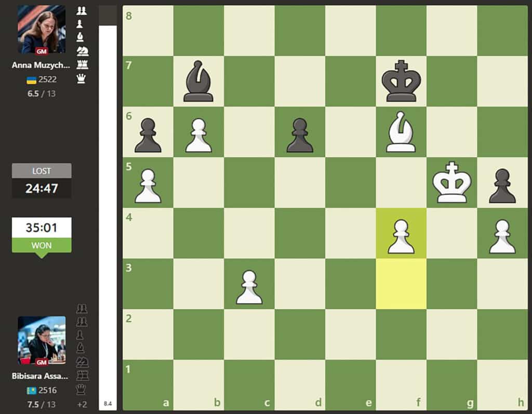Click the 24:47 clock marked LOST
This screenshot has height=414, width=532.
tap(42, 188)
